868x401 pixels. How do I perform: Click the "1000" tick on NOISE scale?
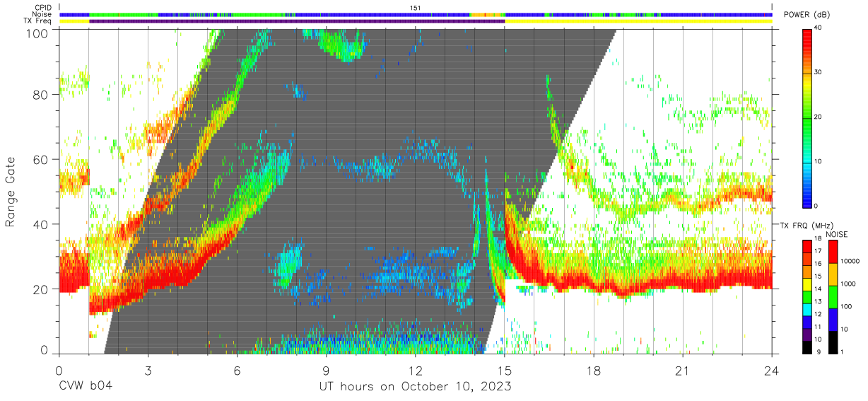[x=847, y=284]
